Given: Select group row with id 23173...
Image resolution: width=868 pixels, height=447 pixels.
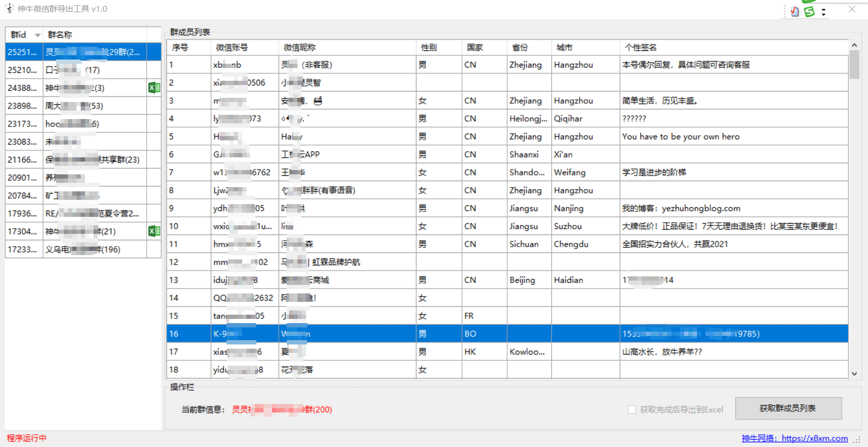Looking at the screenshot, I should pyautogui.click(x=83, y=124).
